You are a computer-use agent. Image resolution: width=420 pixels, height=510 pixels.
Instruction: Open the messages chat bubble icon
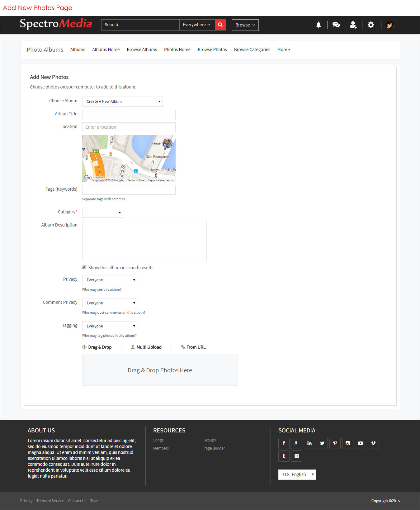[336, 25]
